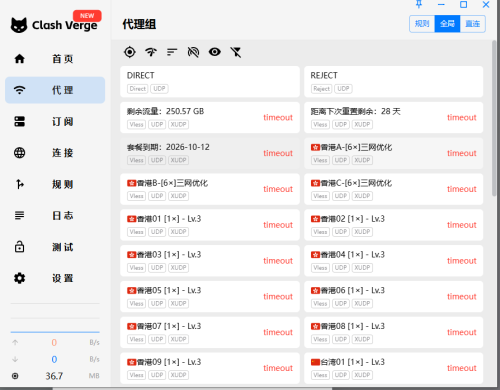Select the 香港A-[6×]三网优化 node

point(394,153)
